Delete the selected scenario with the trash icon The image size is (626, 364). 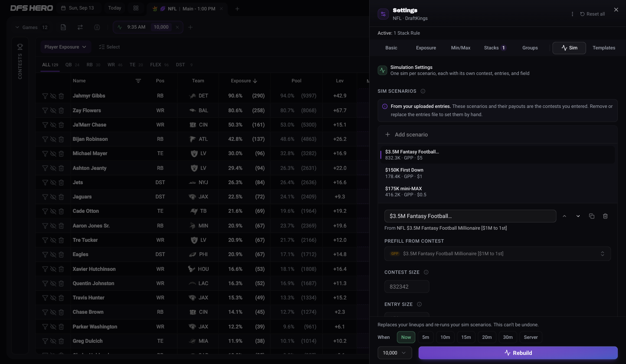605,216
